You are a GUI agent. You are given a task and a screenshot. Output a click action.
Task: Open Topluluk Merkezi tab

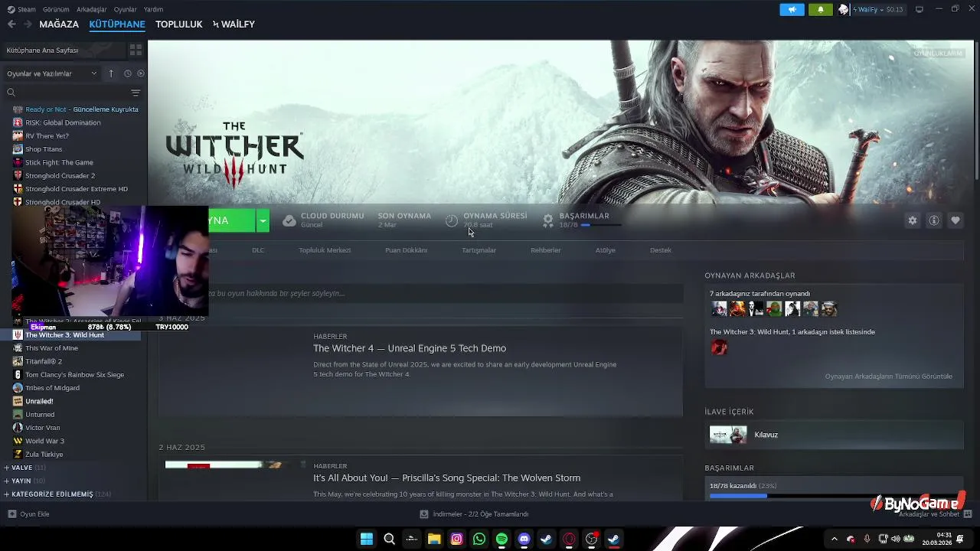(325, 250)
